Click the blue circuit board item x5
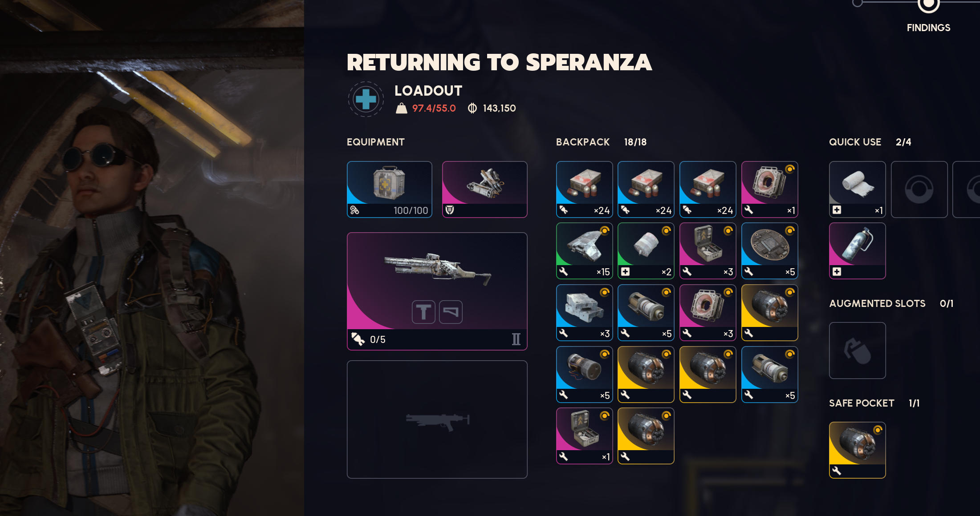The image size is (980, 516). 769,251
